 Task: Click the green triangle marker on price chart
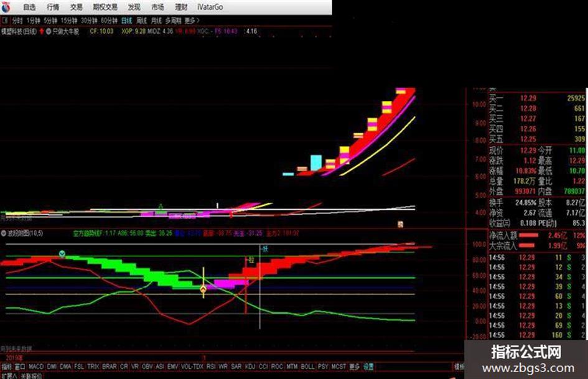pyautogui.click(x=161, y=206)
